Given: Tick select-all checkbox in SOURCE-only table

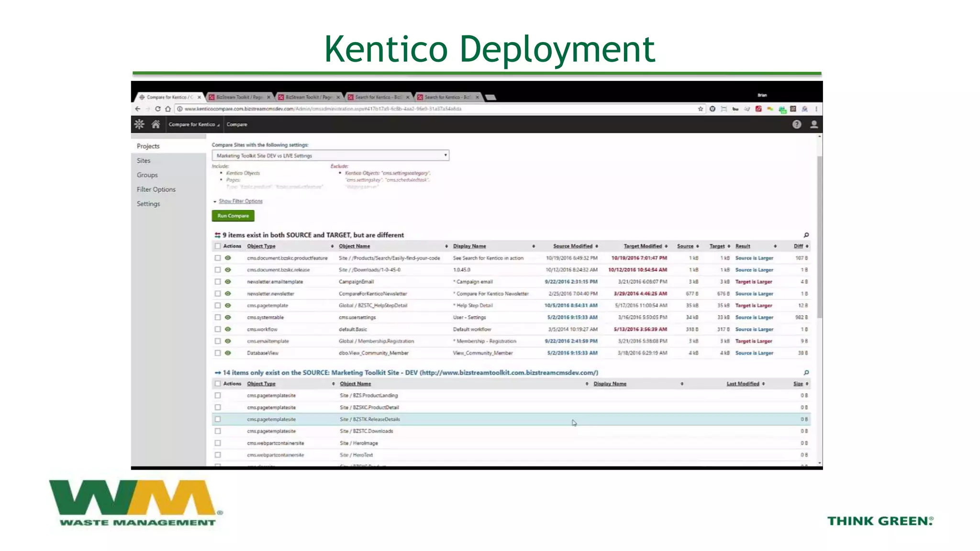Looking at the screenshot, I should [x=218, y=384].
